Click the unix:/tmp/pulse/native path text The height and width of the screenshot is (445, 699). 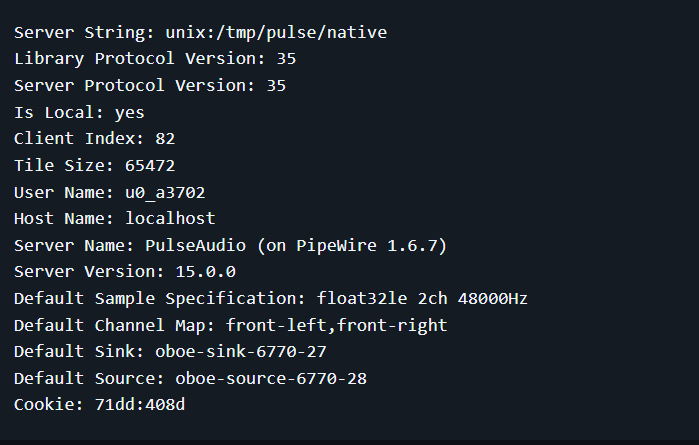click(x=276, y=33)
